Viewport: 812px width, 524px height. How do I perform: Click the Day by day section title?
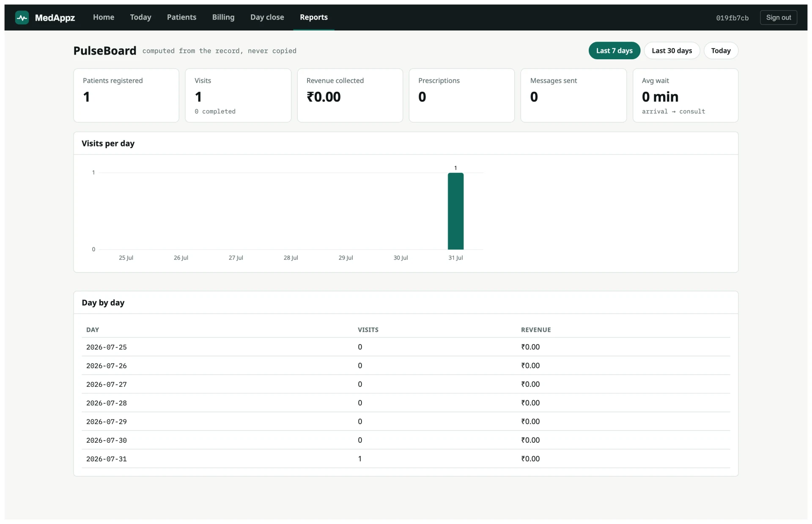point(103,303)
